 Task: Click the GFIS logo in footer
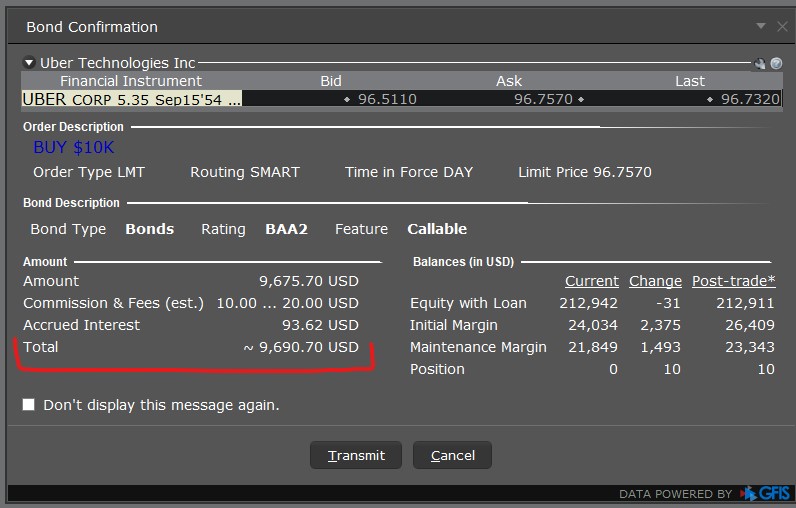tap(765, 493)
